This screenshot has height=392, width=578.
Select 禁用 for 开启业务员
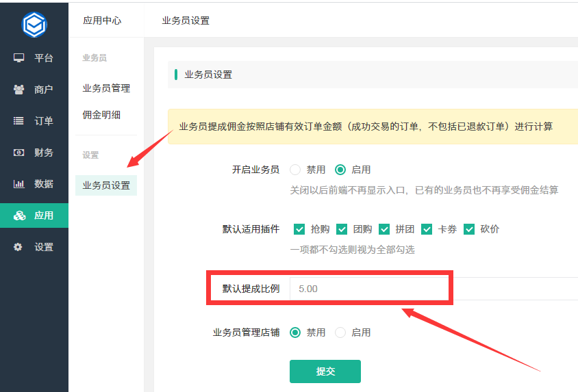tap(295, 170)
